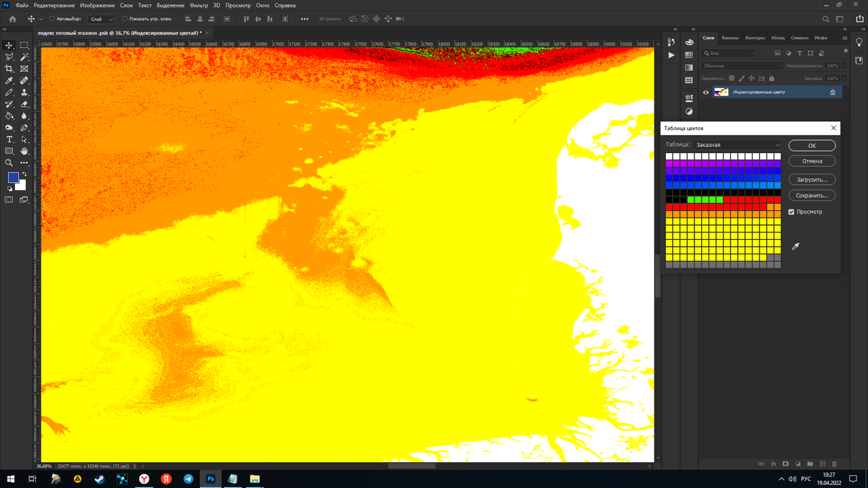Click the white background color swatch
The width and height of the screenshot is (868, 488).
[22, 186]
